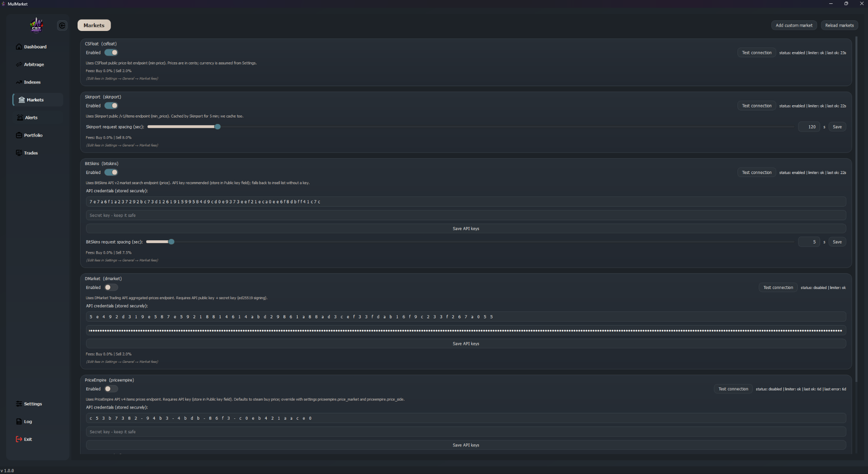
Task: Click the DMarket 'status: disabled' text
Action: click(x=814, y=288)
